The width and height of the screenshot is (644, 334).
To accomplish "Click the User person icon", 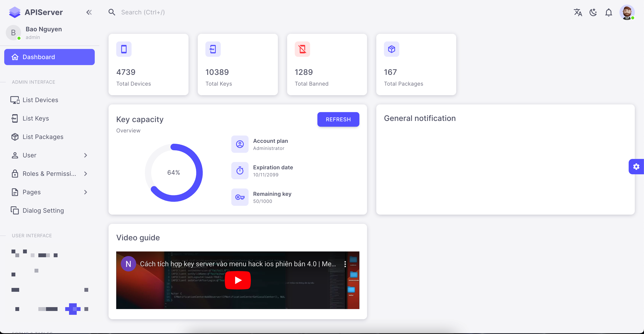I will click(15, 155).
